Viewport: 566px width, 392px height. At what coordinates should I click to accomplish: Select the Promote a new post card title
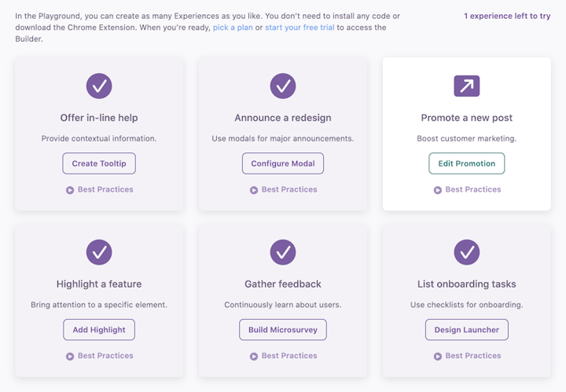point(466,118)
